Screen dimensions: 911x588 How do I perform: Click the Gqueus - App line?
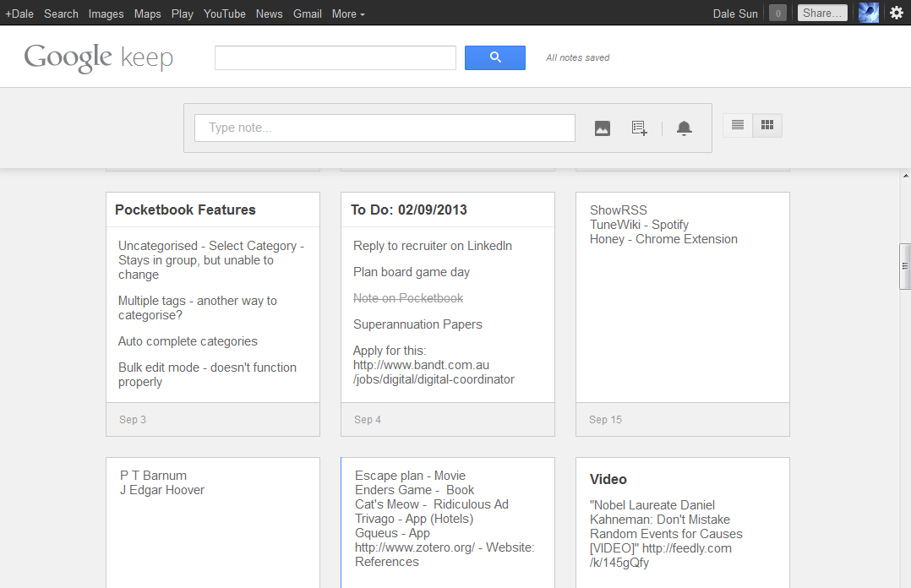pyautogui.click(x=392, y=533)
